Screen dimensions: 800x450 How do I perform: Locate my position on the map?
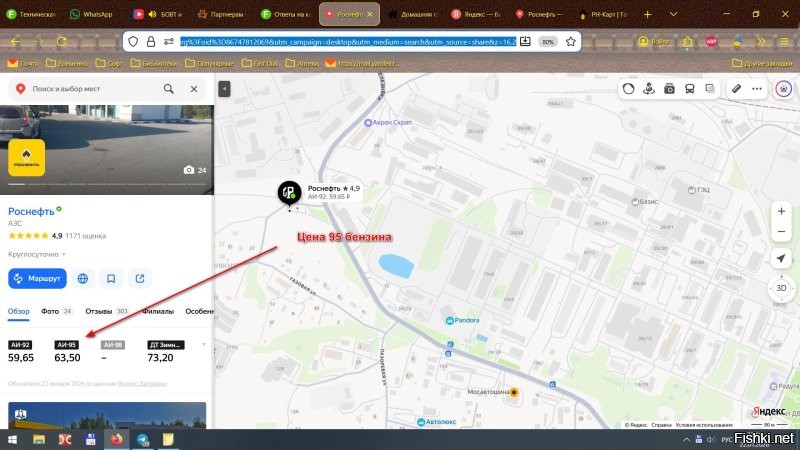point(781,258)
